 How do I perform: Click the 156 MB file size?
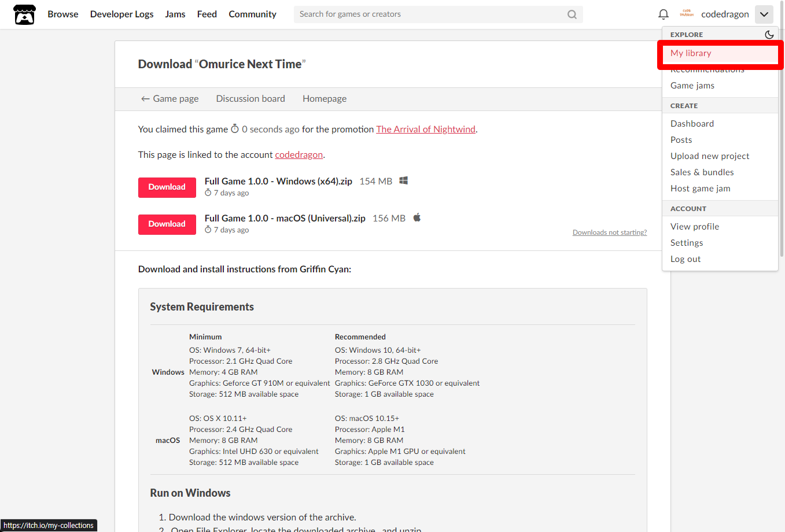click(x=389, y=219)
